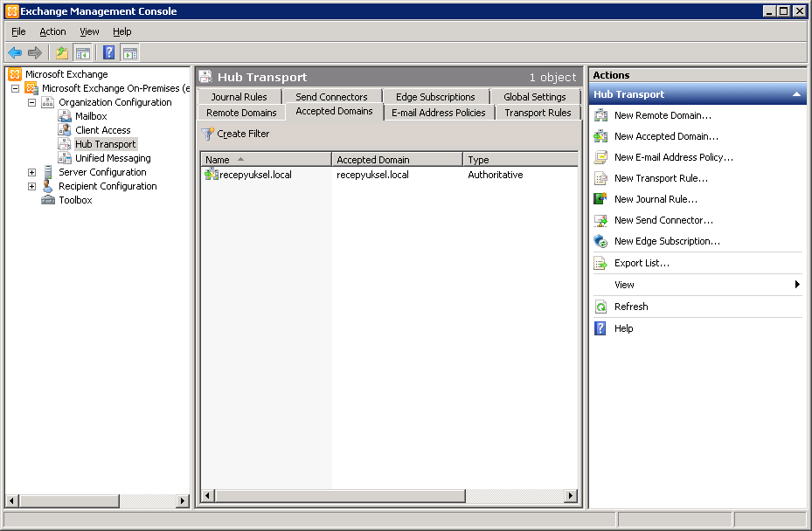Click the New Edge Subscription icon
The height and width of the screenshot is (531, 812).
(x=600, y=241)
